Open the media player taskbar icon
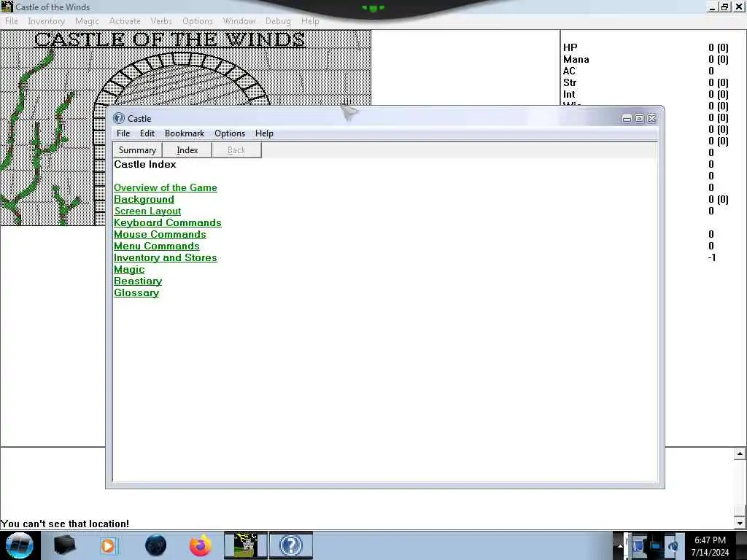Image resolution: width=747 pixels, height=560 pixels. click(108, 545)
